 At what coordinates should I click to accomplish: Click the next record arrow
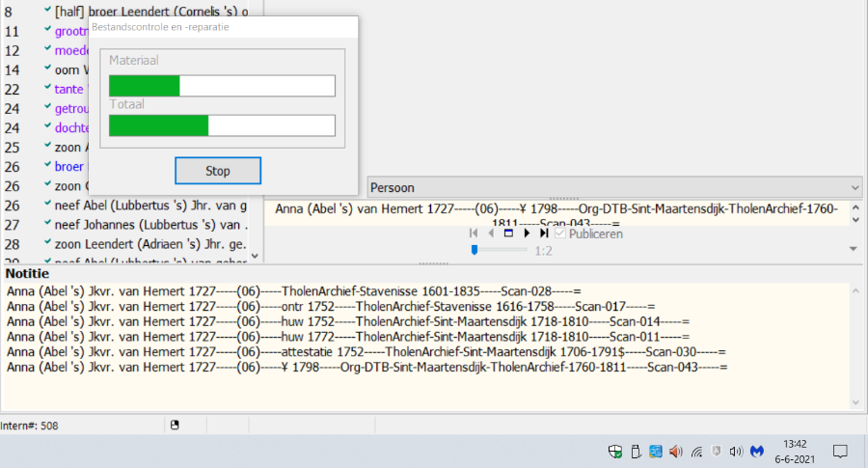[x=527, y=234]
